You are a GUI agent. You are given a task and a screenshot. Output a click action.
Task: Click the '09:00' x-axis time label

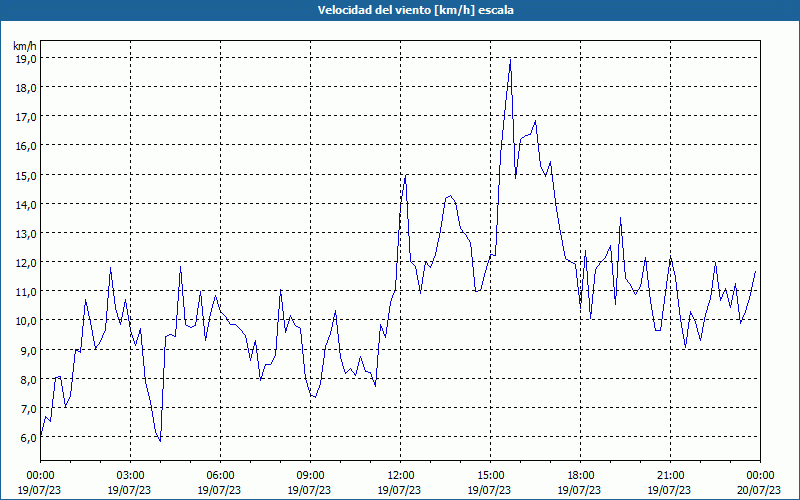pos(310,476)
